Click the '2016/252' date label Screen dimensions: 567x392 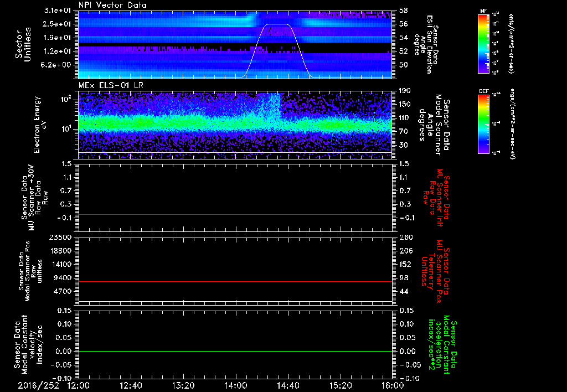(38, 385)
